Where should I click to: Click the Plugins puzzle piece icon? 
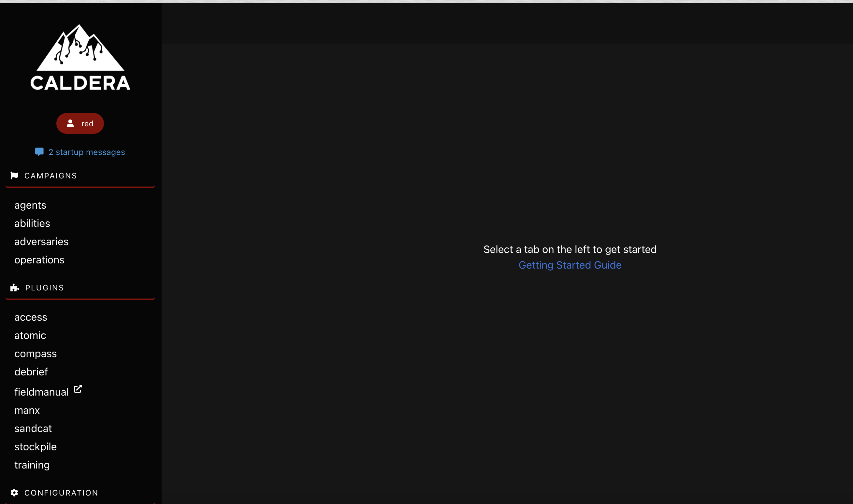[14, 288]
